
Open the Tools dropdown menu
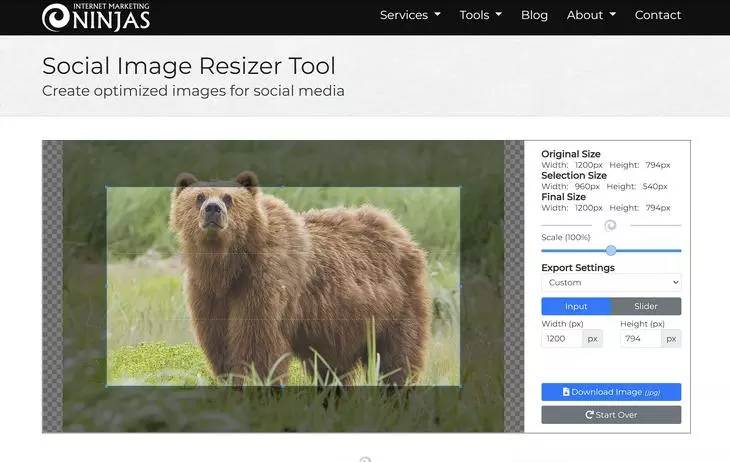480,15
